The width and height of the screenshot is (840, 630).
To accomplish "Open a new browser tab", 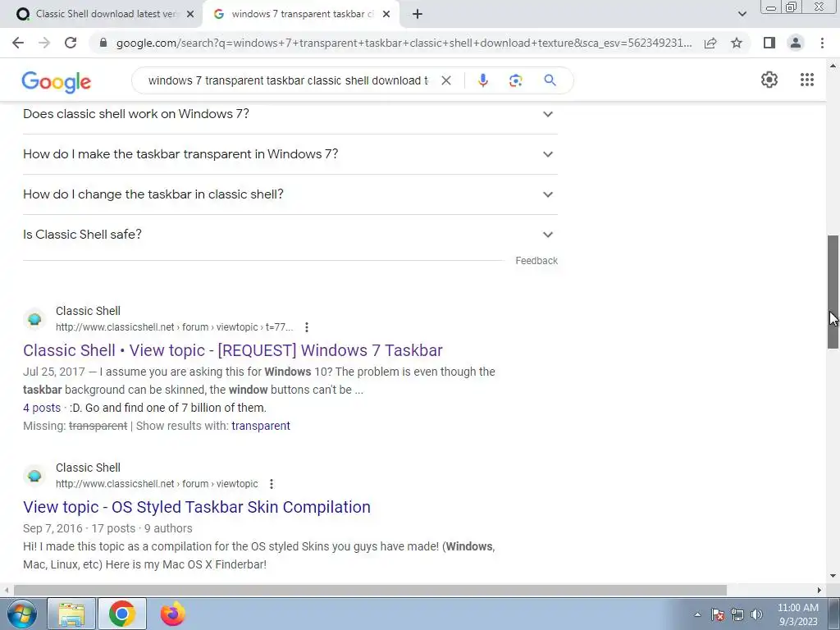I will 418,14.
